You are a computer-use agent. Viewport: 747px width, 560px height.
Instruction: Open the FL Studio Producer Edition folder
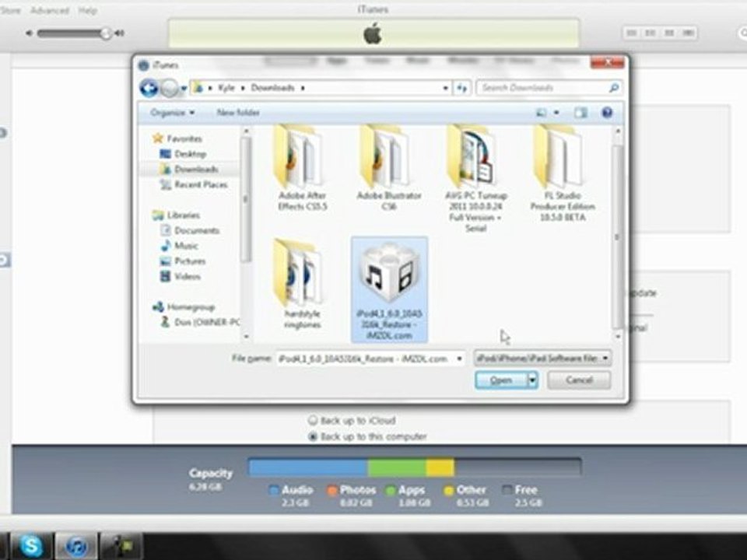(562, 173)
